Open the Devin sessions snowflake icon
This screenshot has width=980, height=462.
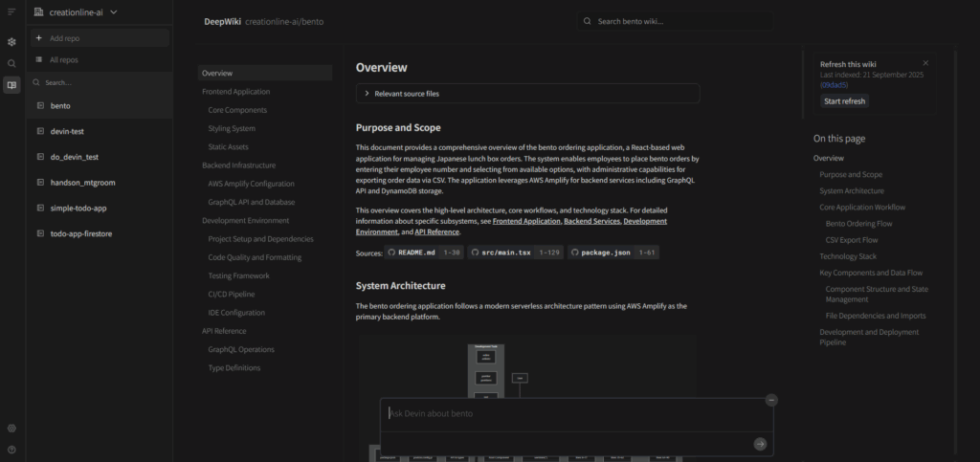(11, 42)
